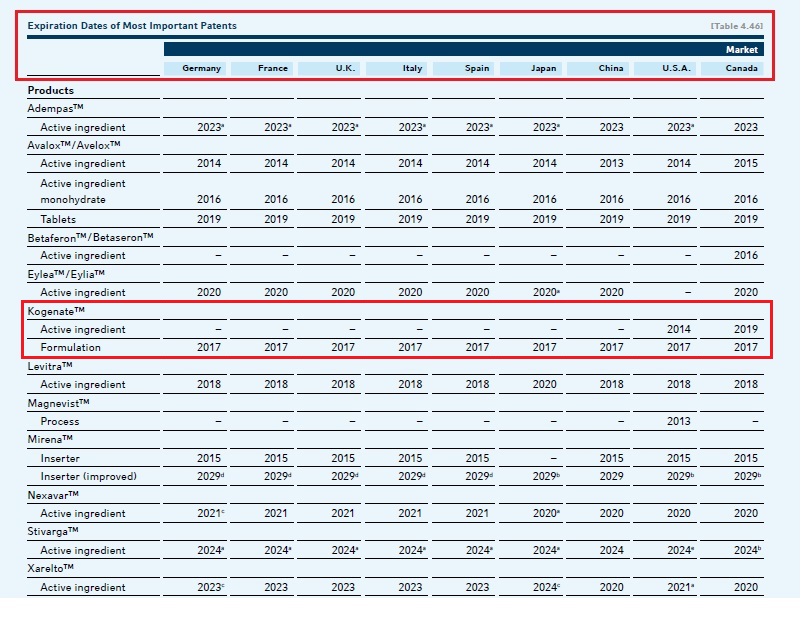
Task: Click the 'Products' section heading
Action: click(x=51, y=90)
